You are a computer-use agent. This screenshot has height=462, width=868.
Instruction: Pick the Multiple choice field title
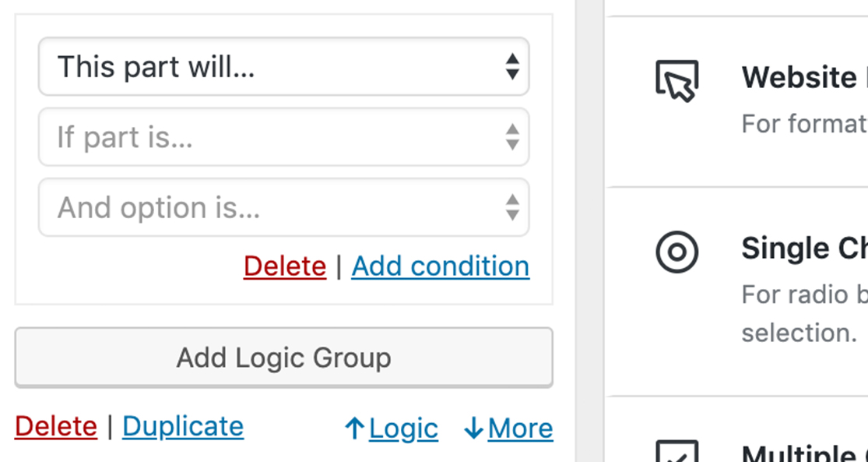[803, 453]
